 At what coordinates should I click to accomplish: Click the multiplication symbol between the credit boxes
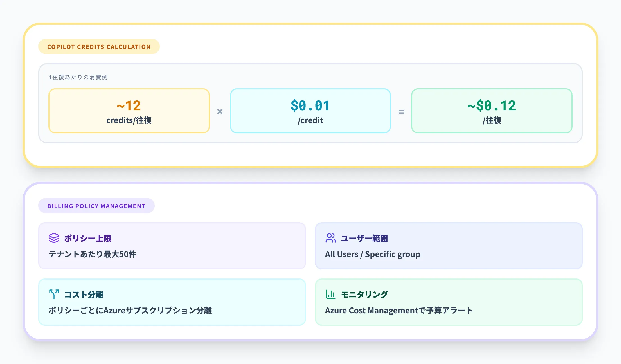click(220, 112)
